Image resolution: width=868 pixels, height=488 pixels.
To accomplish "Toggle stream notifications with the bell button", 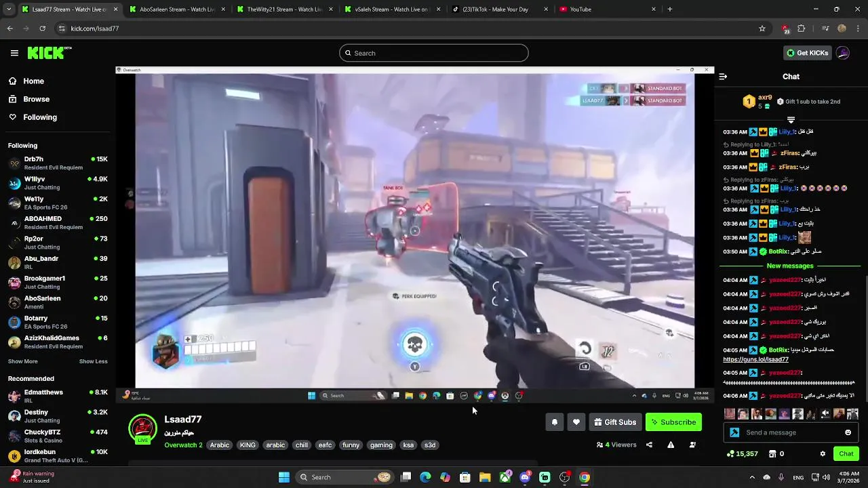I will pos(555,422).
